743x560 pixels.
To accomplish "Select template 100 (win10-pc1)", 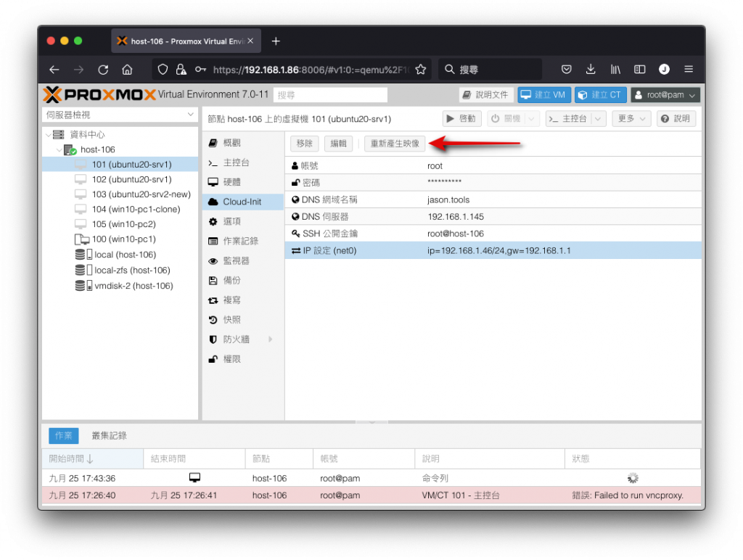I will click(x=120, y=239).
